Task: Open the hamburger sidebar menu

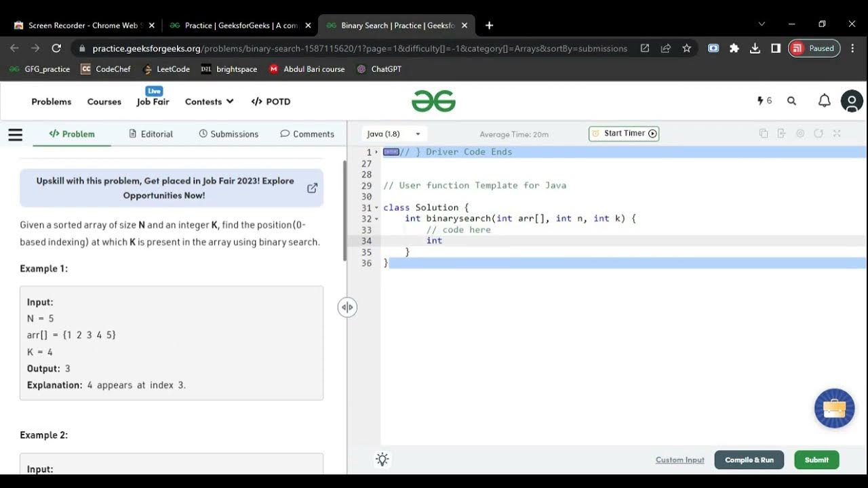Action: point(16,134)
